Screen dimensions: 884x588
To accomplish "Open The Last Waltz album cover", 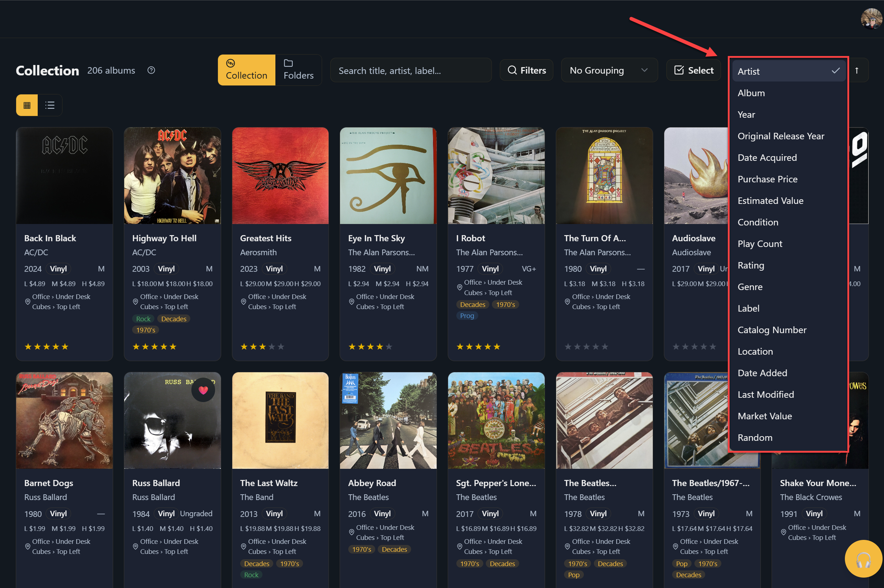I will pyautogui.click(x=280, y=420).
